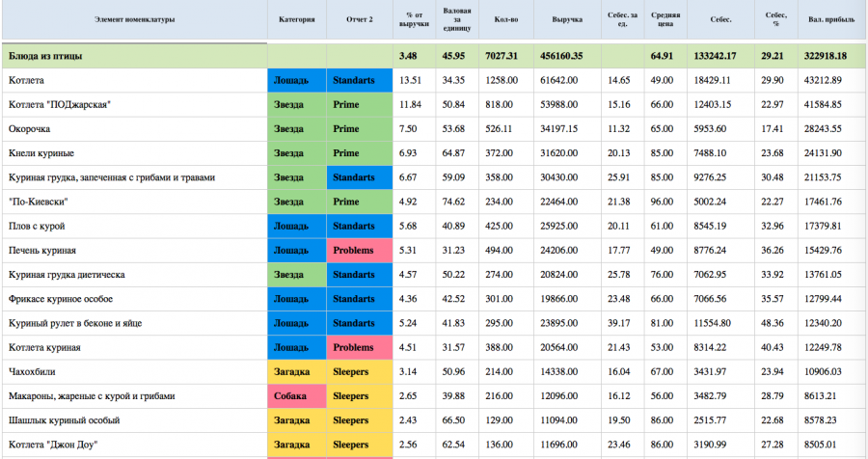Click the 'Средняя цена' column header
The image size is (868, 459).
[665, 19]
